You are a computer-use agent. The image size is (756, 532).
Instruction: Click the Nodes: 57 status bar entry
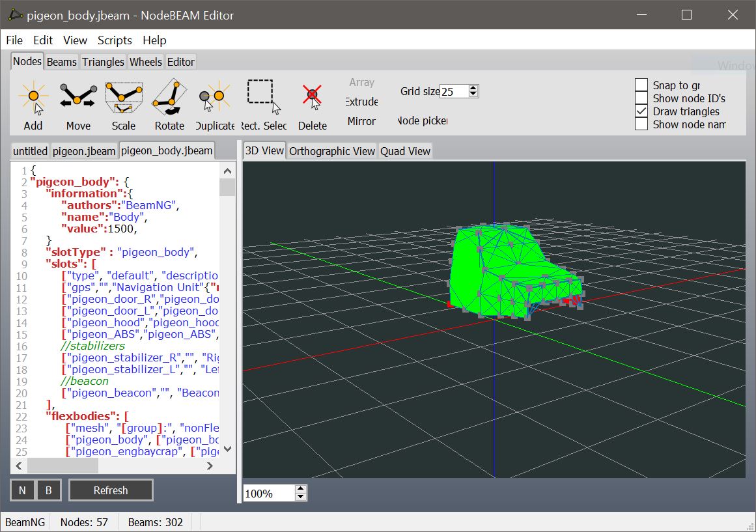[x=84, y=522]
